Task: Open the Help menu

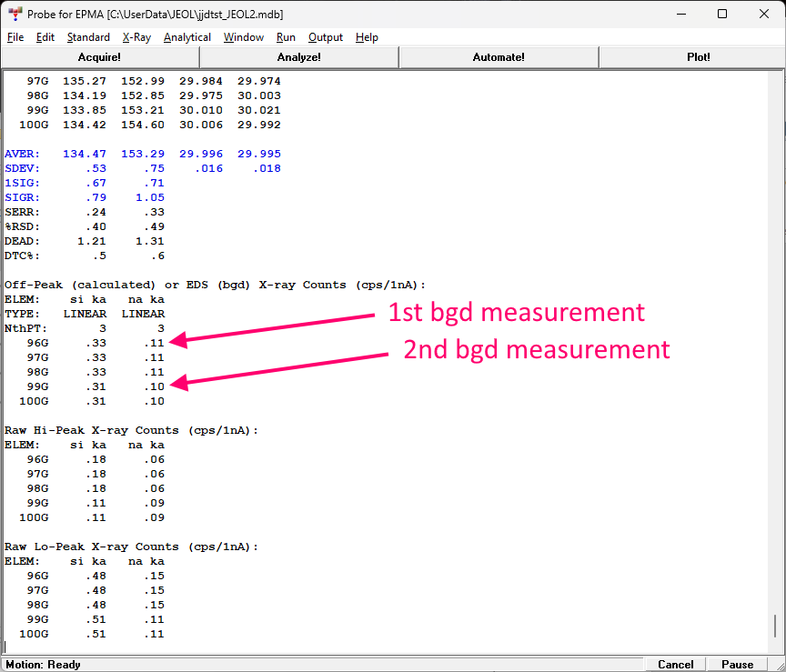Action: (x=367, y=37)
